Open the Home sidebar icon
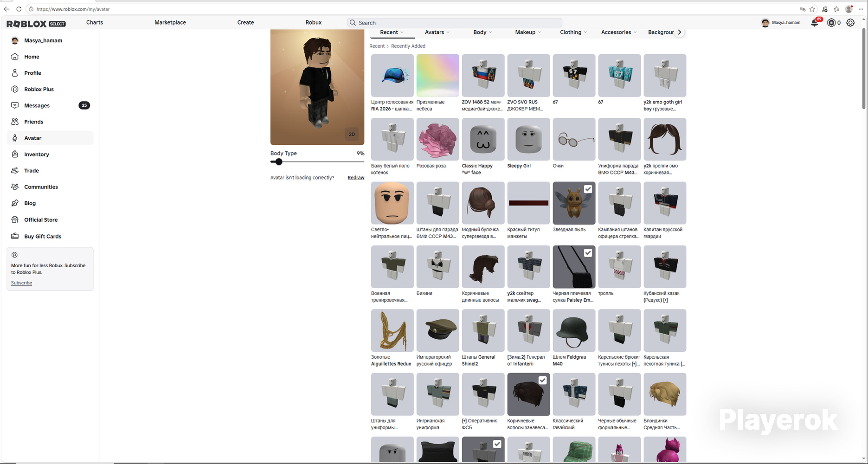Screen dimensions: 868x464 click(x=15, y=57)
